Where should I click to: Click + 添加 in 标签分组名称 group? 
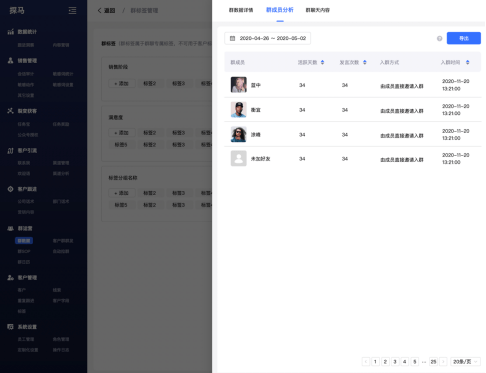tap(122, 193)
